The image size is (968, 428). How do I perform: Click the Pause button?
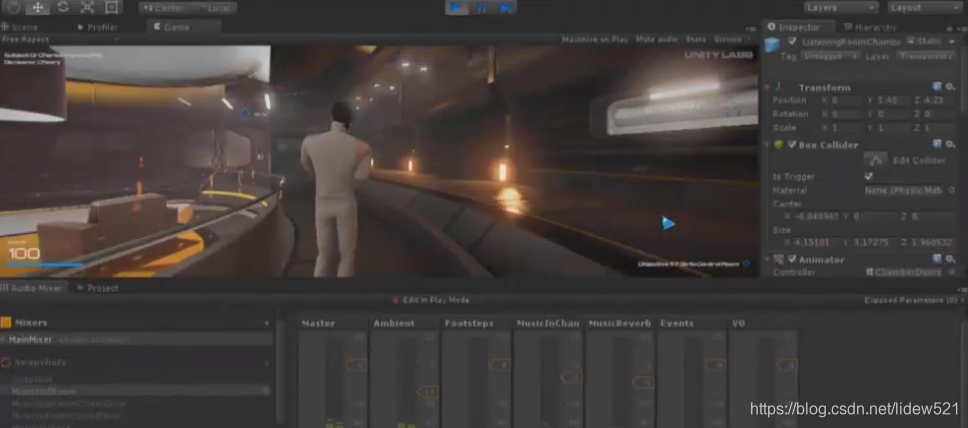pos(481,7)
